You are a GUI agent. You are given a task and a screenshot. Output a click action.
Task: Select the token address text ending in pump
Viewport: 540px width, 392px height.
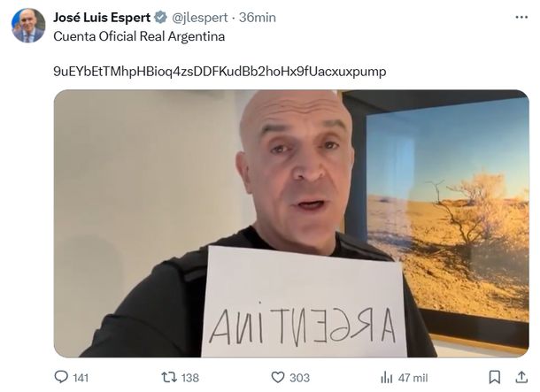(x=220, y=72)
